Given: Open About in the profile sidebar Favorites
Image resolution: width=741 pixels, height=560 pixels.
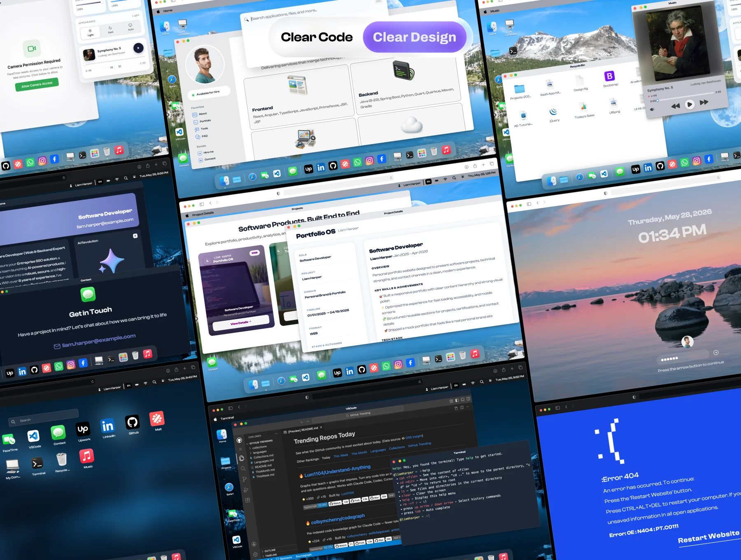Looking at the screenshot, I should click(x=200, y=114).
